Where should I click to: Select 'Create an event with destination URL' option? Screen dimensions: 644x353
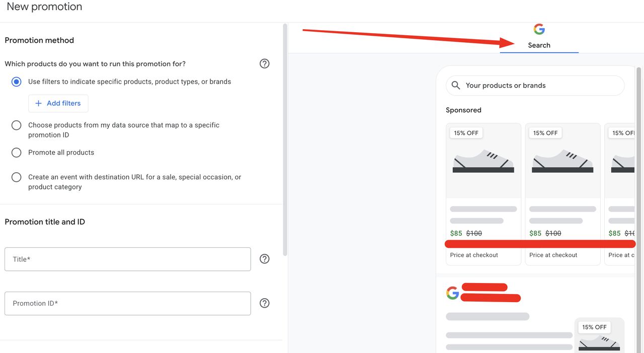pyautogui.click(x=17, y=177)
